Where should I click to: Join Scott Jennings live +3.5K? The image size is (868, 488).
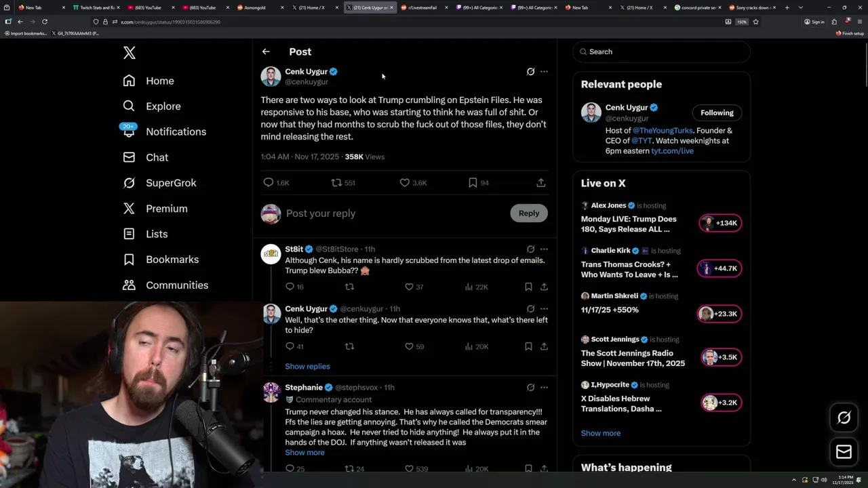721,357
